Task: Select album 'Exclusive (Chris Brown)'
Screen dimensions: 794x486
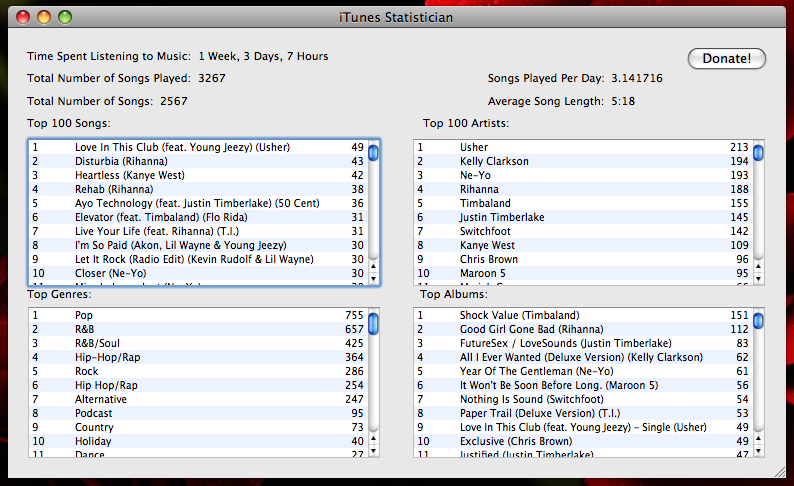Action: pyautogui.click(x=583, y=441)
